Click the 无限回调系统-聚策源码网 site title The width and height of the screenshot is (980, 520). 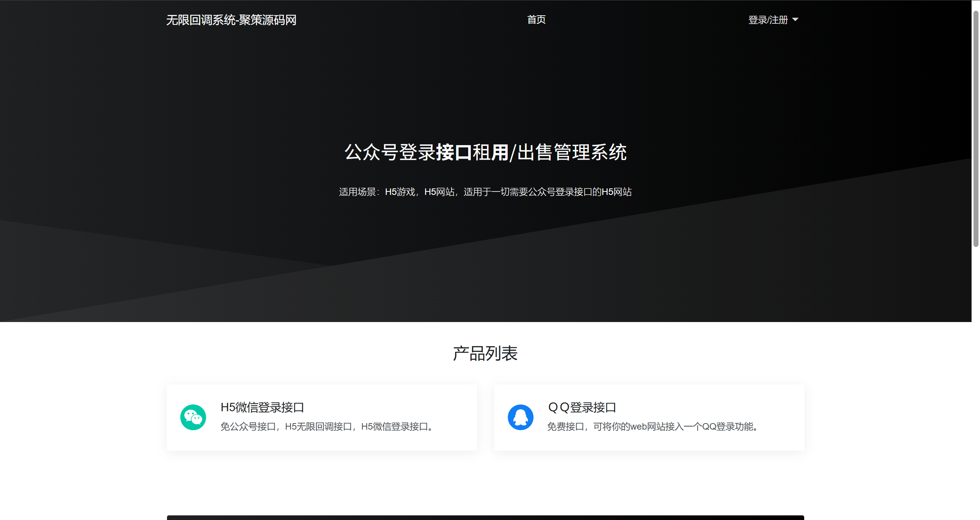click(x=231, y=20)
